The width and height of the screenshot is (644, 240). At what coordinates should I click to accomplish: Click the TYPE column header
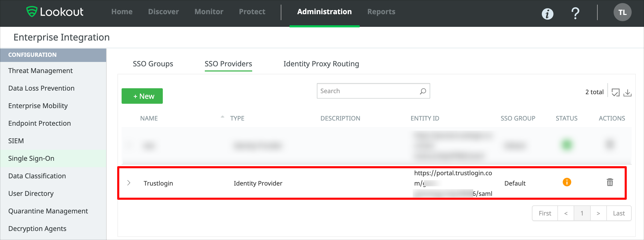click(x=237, y=118)
